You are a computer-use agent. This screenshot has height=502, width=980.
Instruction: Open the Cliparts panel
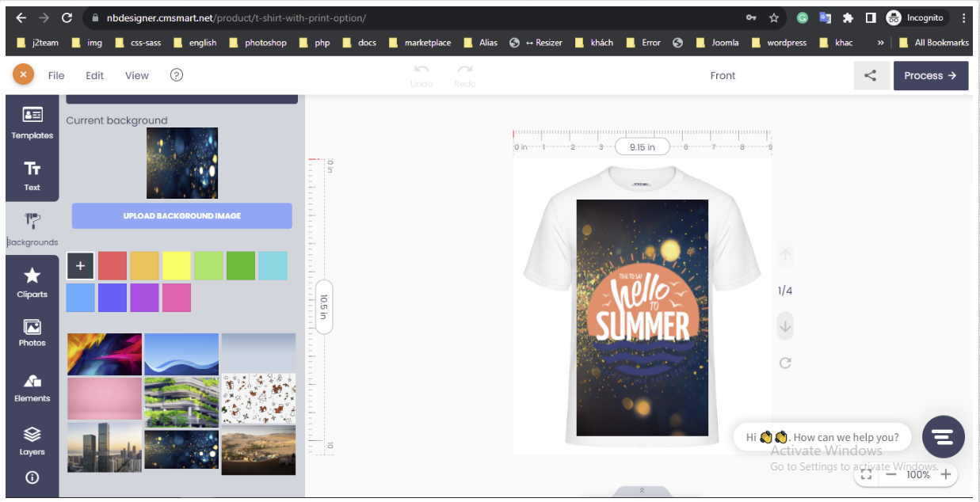click(x=32, y=283)
